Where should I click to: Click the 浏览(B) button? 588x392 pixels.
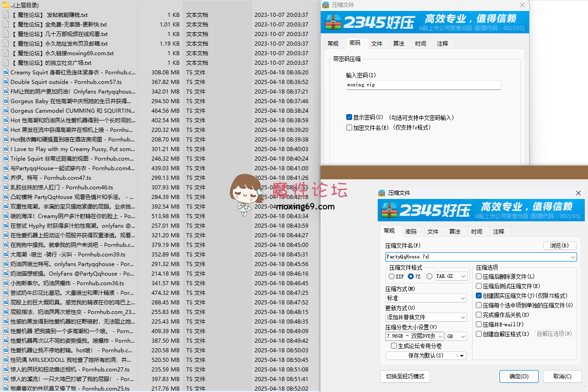(559, 246)
